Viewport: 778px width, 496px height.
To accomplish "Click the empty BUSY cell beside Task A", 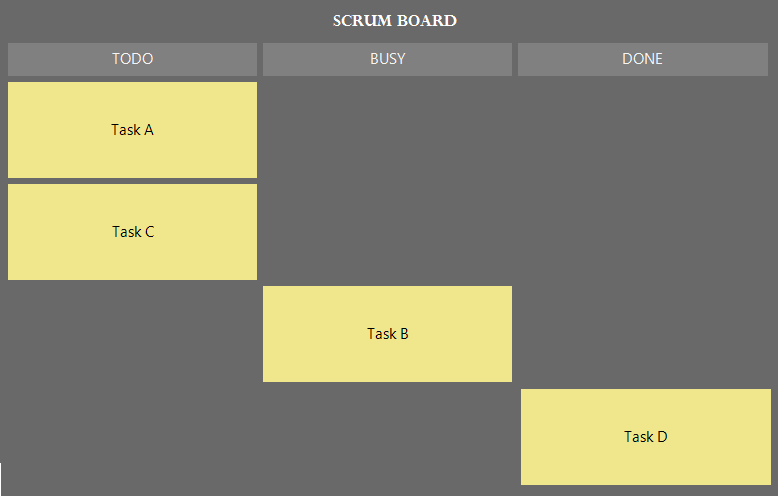I will coord(387,130).
